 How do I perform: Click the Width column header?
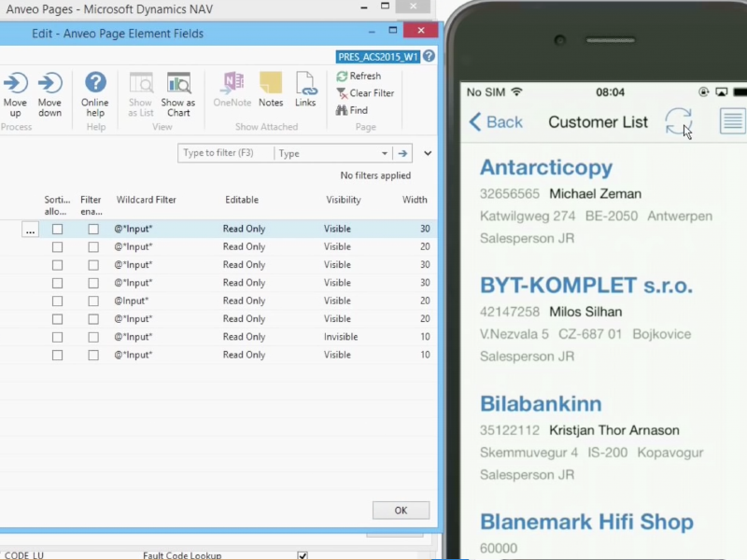coord(415,200)
